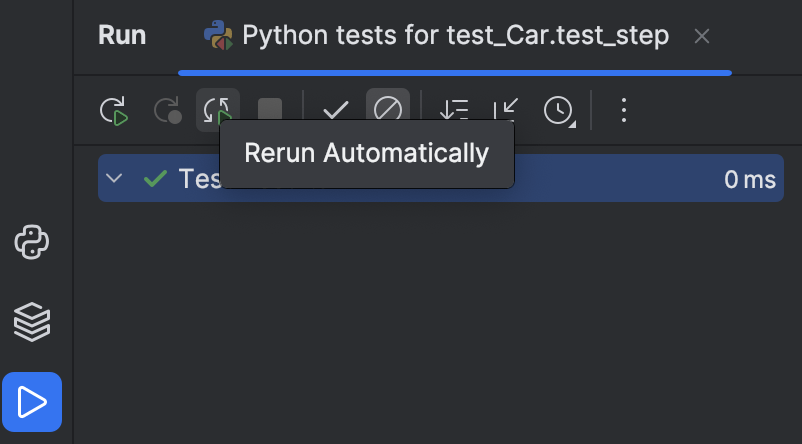Close the test_Car.test_step tab

click(x=702, y=37)
